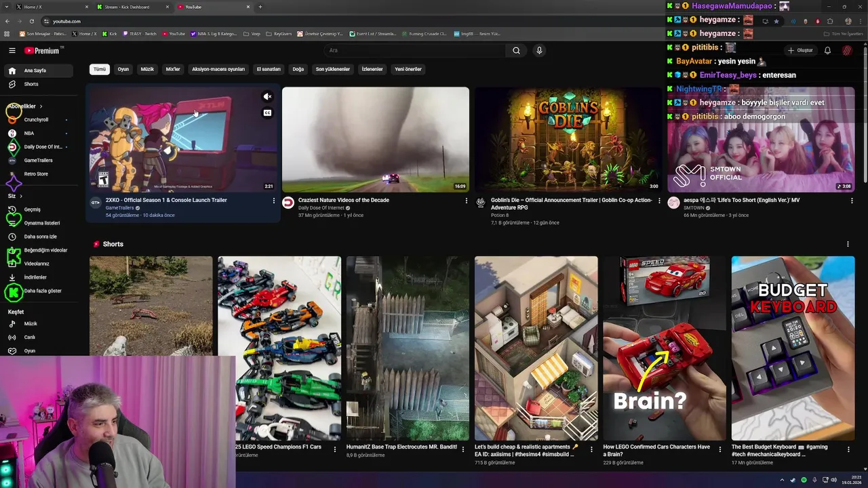Select Aksiyon-macera oyunları chip

[x=218, y=69]
